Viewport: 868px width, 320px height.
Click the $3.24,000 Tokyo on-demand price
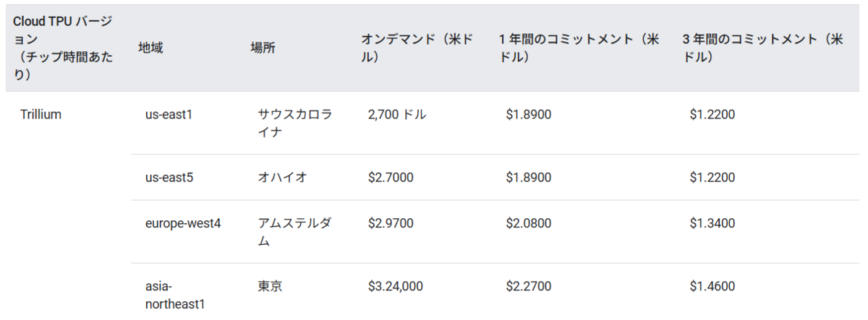pyautogui.click(x=396, y=286)
